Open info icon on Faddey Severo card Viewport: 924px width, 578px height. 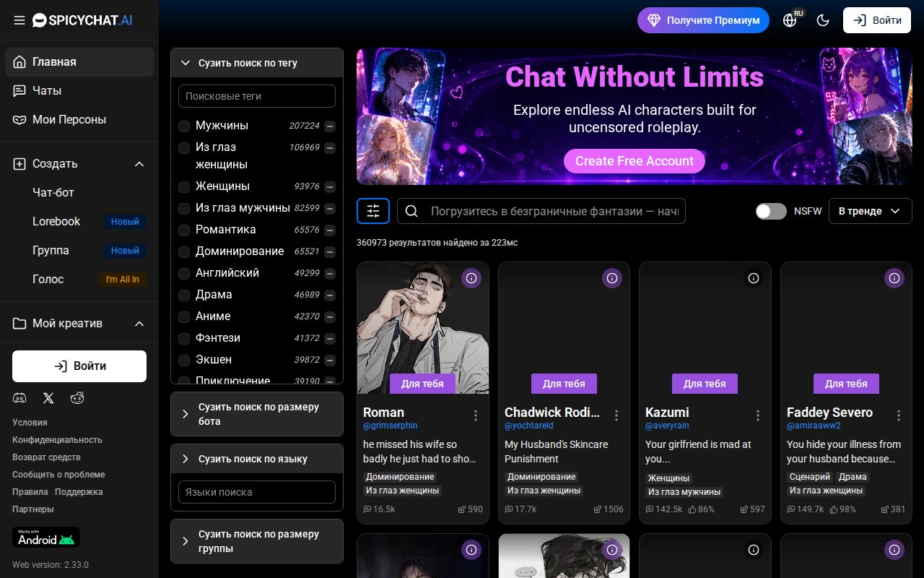[x=894, y=278]
